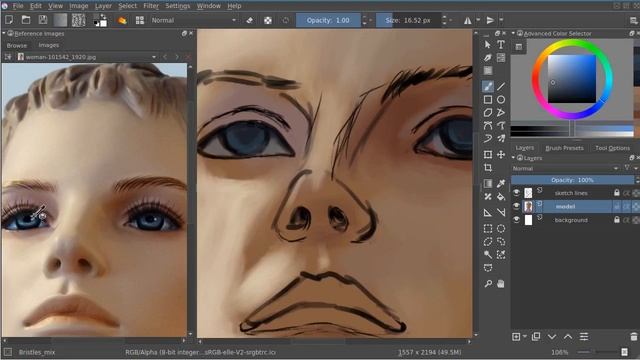Select the Zoom tool

[488, 284]
